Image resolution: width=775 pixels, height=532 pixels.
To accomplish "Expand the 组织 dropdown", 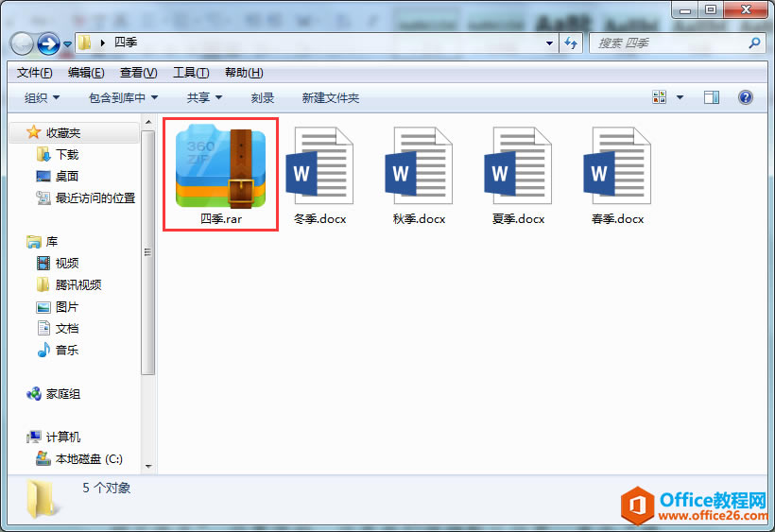I will pyautogui.click(x=42, y=98).
